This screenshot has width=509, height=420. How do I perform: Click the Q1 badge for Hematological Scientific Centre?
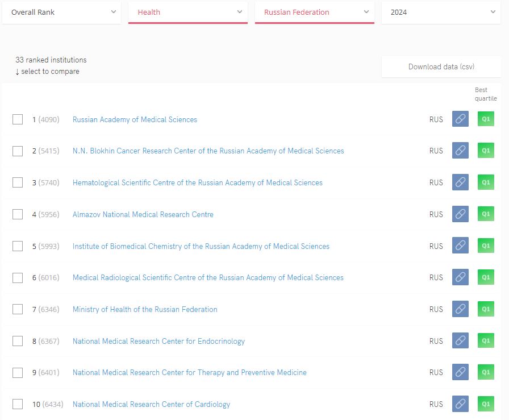[x=486, y=182]
